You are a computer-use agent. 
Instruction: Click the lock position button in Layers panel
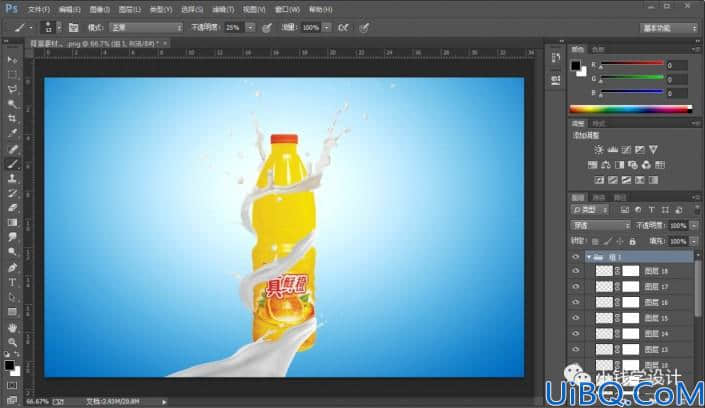(620, 242)
